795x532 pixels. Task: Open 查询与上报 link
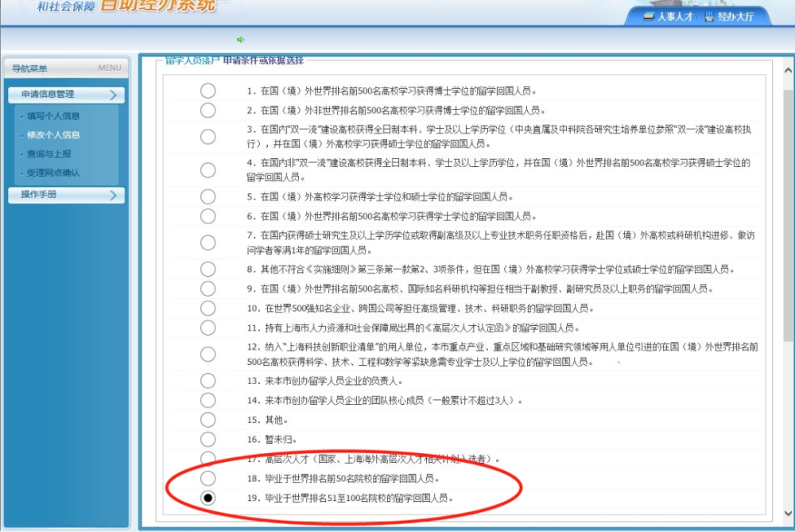(48, 153)
